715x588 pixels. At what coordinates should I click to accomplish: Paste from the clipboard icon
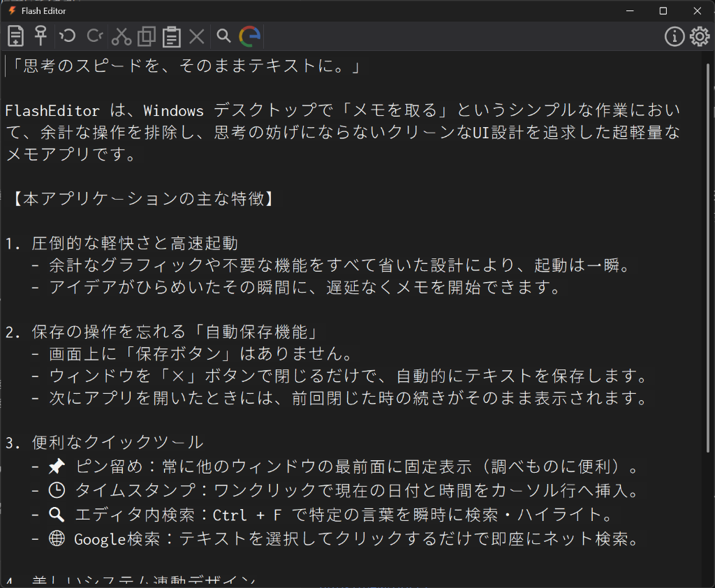[x=172, y=36]
